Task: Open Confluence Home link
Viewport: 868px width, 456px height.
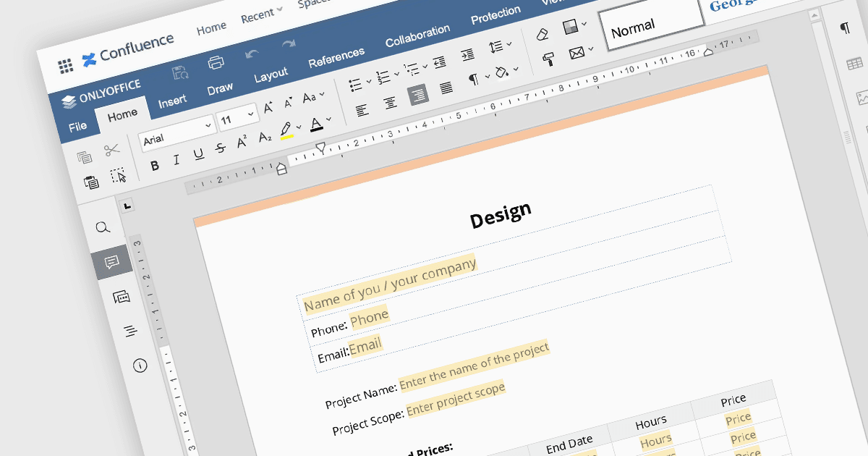Action: pyautogui.click(x=211, y=28)
